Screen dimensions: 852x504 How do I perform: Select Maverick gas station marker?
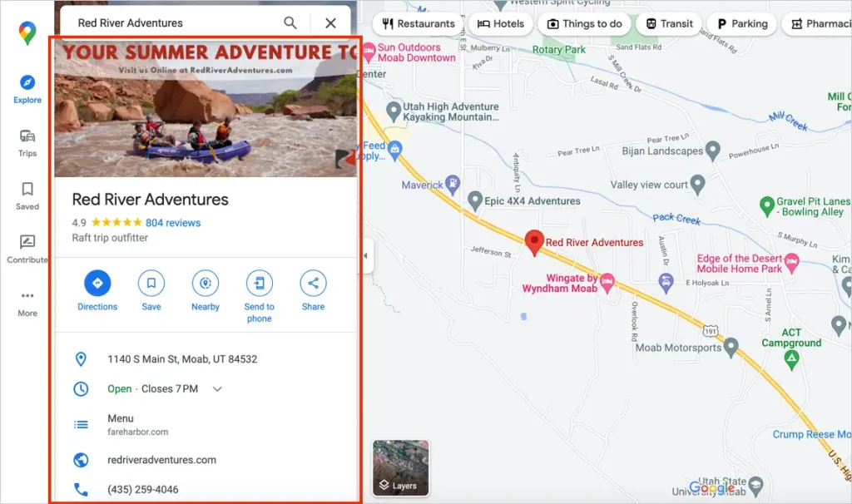point(452,184)
